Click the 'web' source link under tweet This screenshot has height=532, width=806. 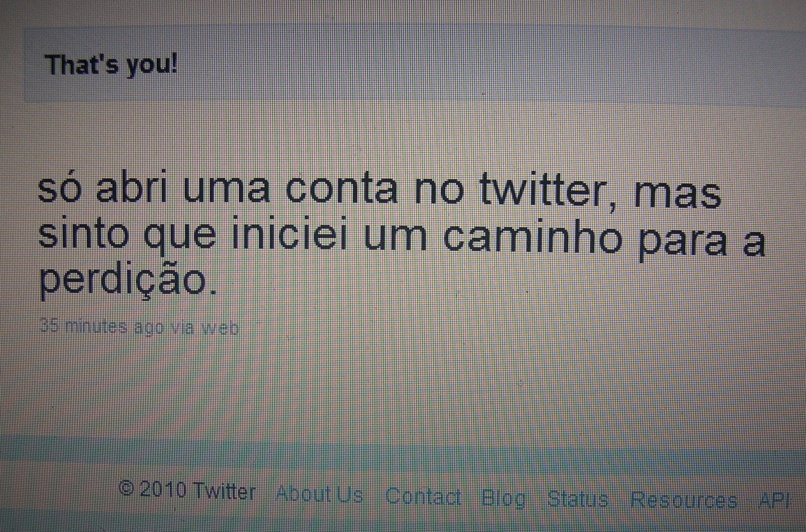(219, 328)
